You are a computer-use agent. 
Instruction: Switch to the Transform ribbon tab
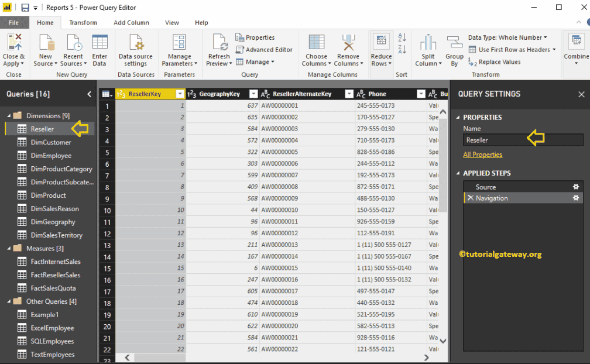coord(83,22)
